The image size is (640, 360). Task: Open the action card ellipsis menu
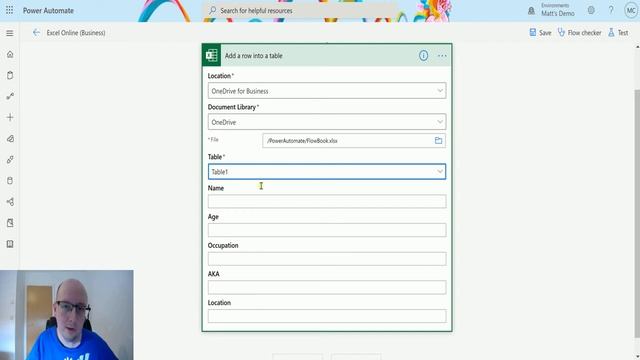tap(442, 56)
